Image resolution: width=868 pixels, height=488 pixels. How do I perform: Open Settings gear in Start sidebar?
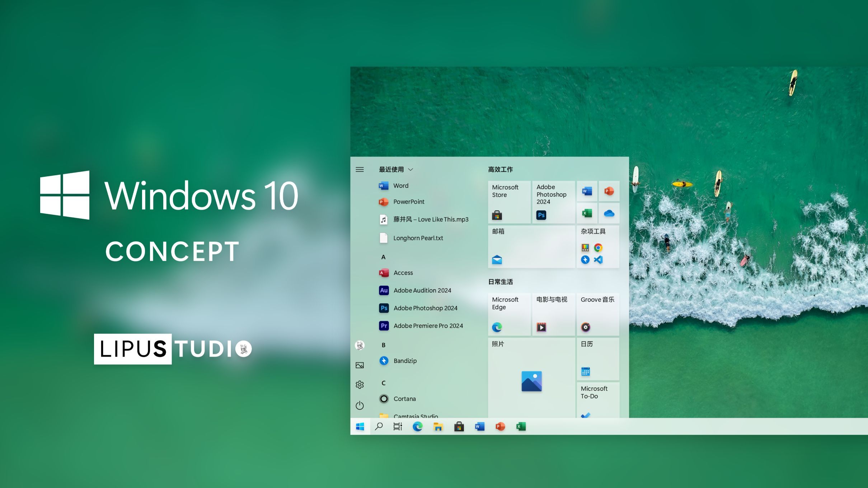[360, 385]
